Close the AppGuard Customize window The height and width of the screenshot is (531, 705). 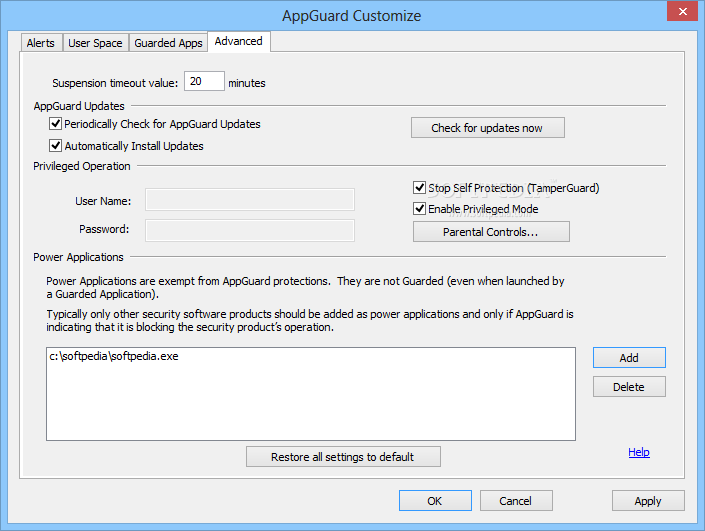pos(682,11)
